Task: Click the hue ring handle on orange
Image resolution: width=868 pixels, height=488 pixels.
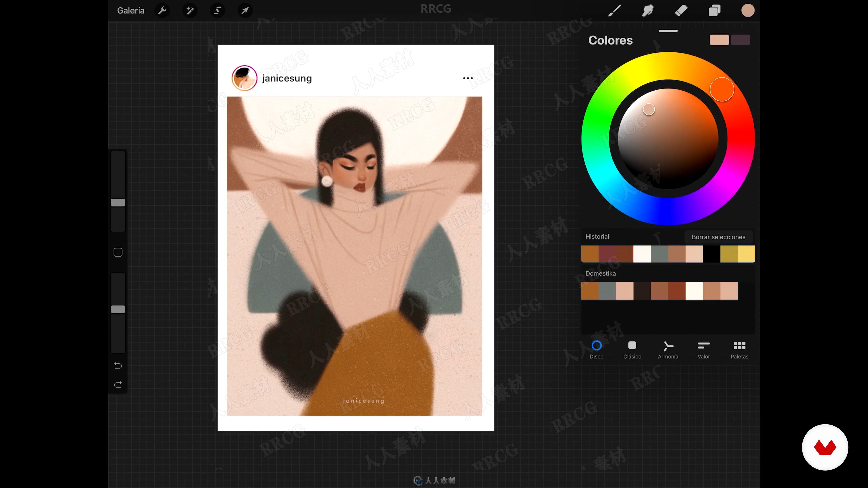Action: tap(722, 89)
